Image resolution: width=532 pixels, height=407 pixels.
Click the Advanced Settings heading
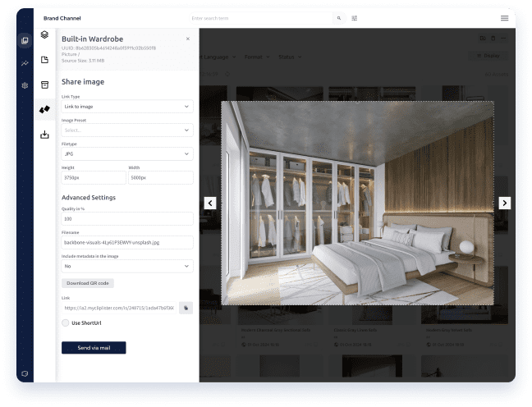(89, 198)
